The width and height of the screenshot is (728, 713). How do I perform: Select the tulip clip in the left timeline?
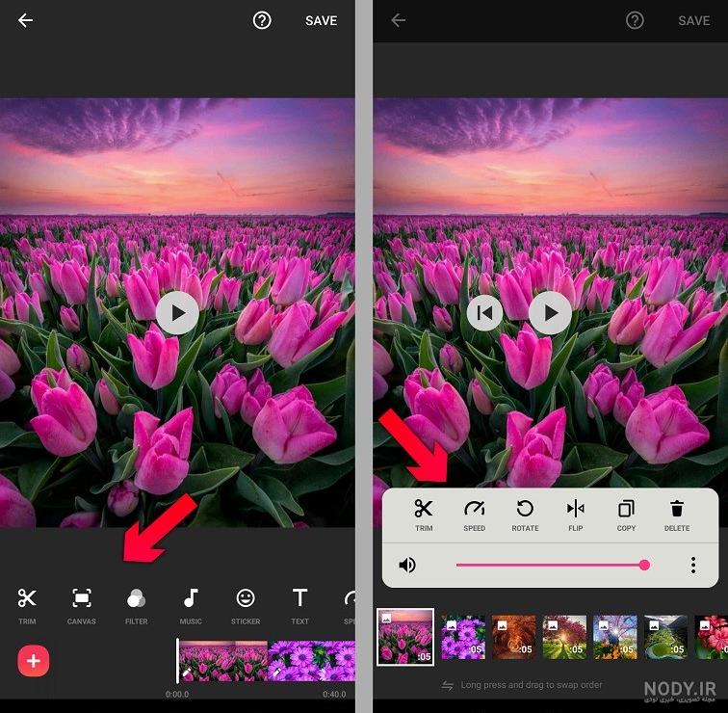tap(222, 661)
